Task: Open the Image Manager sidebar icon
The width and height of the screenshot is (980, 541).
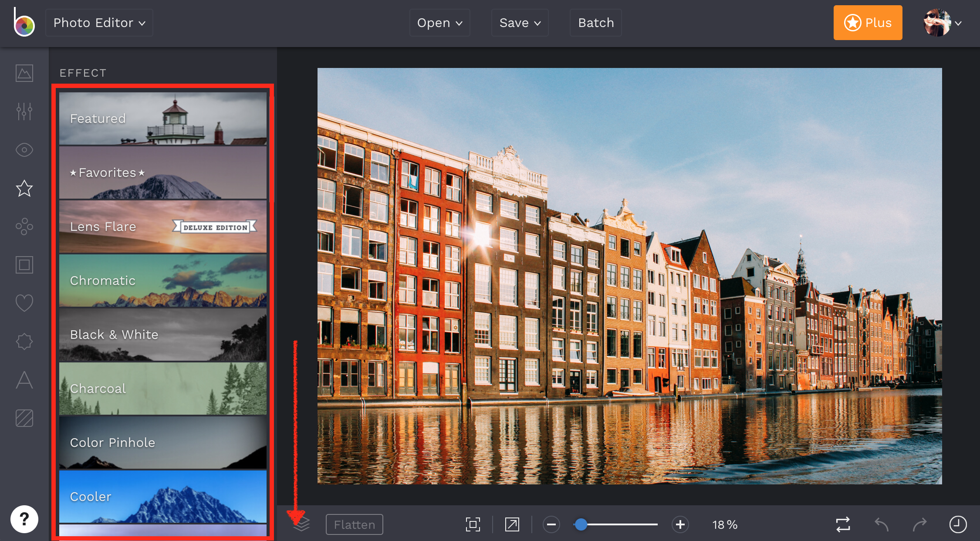Action: (24, 73)
